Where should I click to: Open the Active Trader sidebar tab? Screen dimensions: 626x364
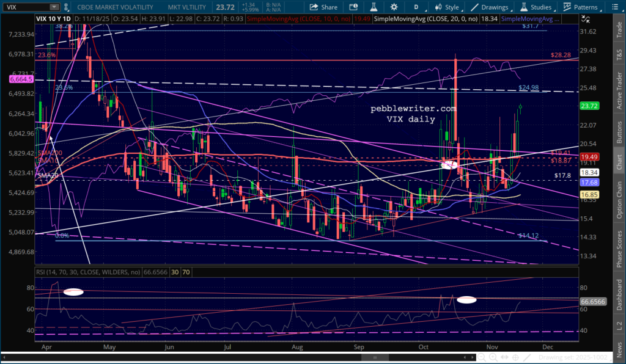(619, 80)
